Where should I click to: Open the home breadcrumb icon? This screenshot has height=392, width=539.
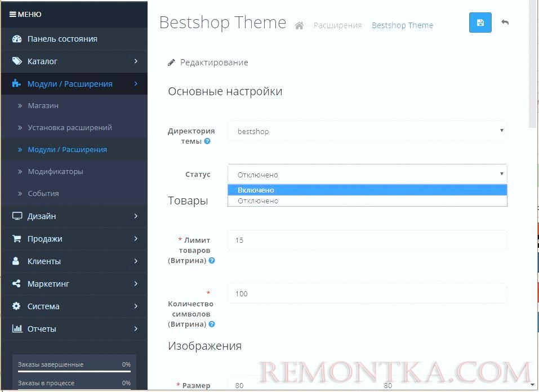299,25
